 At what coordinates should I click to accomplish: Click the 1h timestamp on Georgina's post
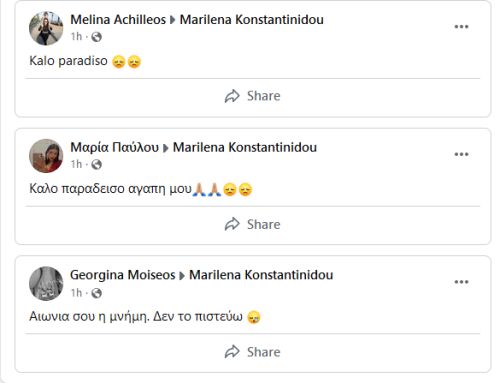[76, 293]
